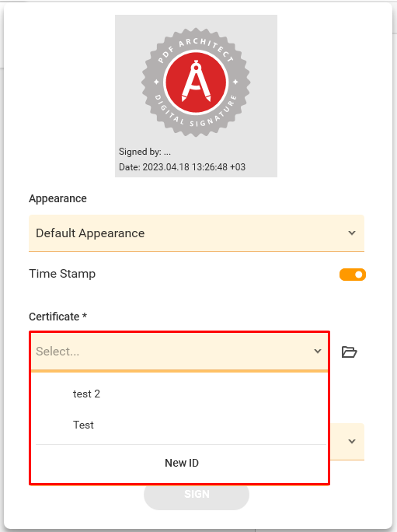Viewport: 397px width, 532px height.
Task: Click the red compass A emblem
Action: [x=196, y=82]
